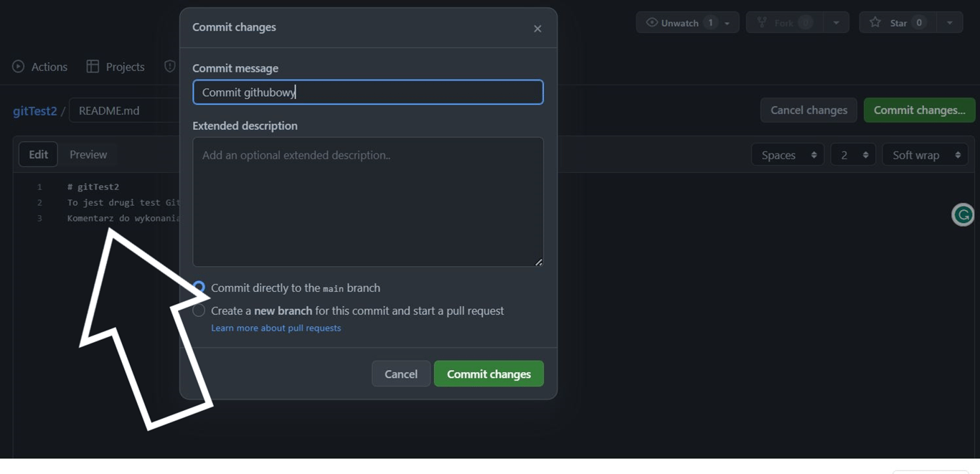
Task: Click the Actions play icon
Action: click(x=19, y=67)
